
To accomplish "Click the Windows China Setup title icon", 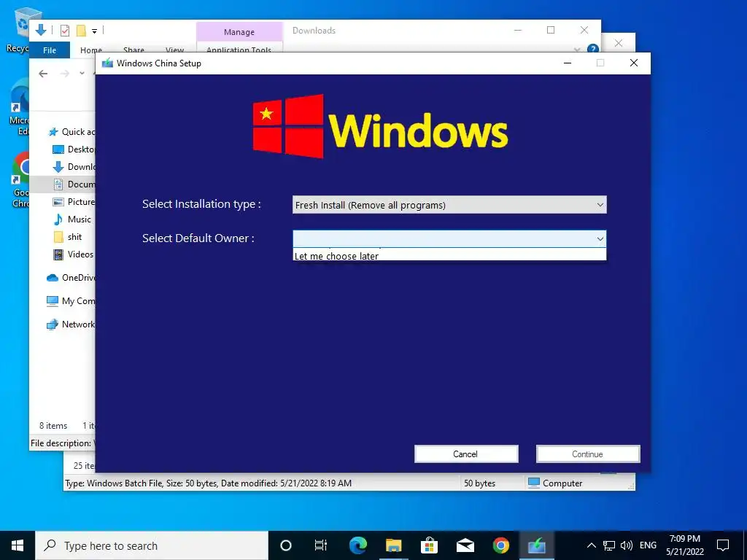I will pyautogui.click(x=107, y=63).
